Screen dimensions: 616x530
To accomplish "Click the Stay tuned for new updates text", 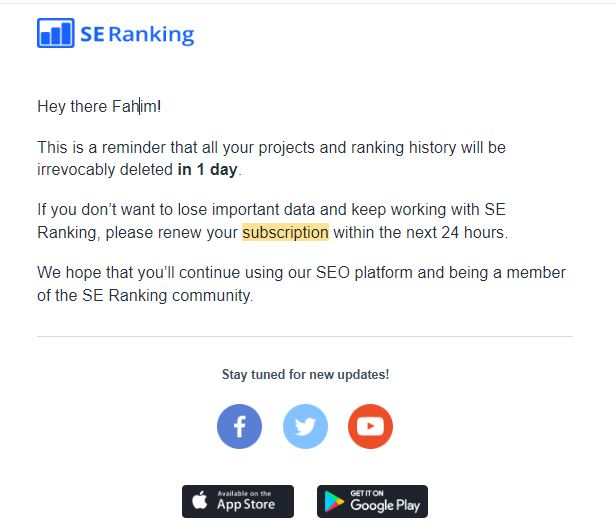I will (x=305, y=374).
